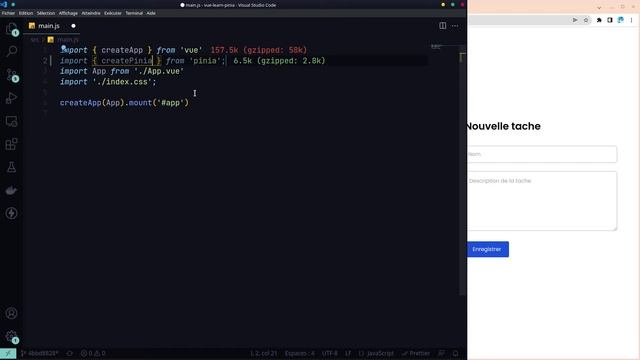Click the 6.5k gzipped import cost hint
The width and height of the screenshot is (640, 360).
click(279, 61)
